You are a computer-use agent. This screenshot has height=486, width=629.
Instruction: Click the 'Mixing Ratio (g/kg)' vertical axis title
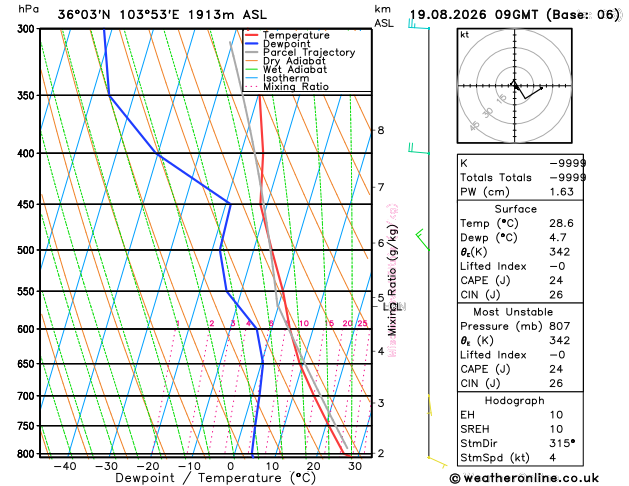[393, 280]
